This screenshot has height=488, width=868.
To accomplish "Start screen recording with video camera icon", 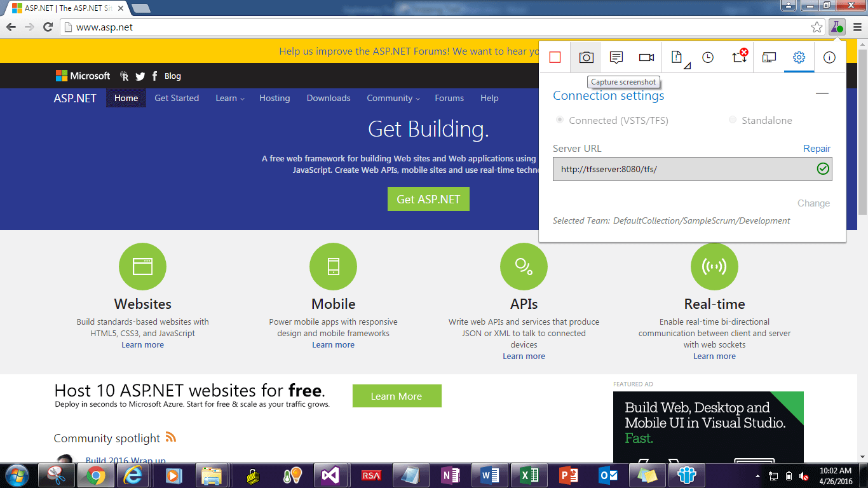I will pos(646,58).
